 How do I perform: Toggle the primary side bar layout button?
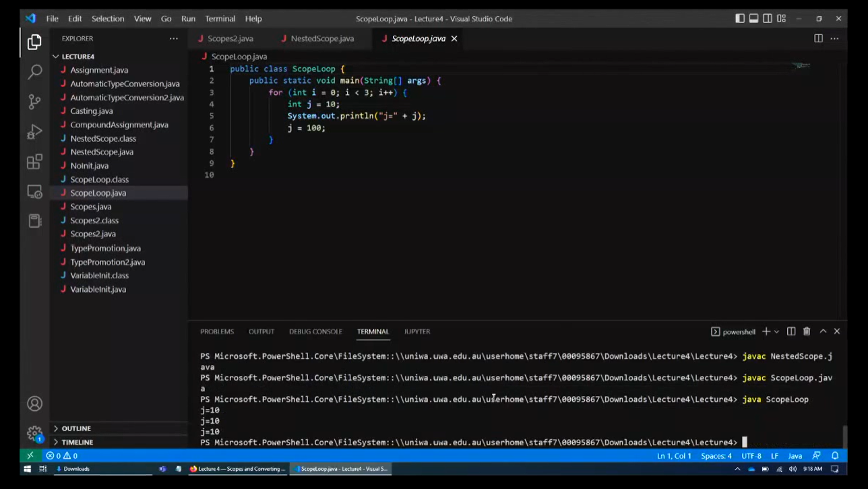click(740, 18)
